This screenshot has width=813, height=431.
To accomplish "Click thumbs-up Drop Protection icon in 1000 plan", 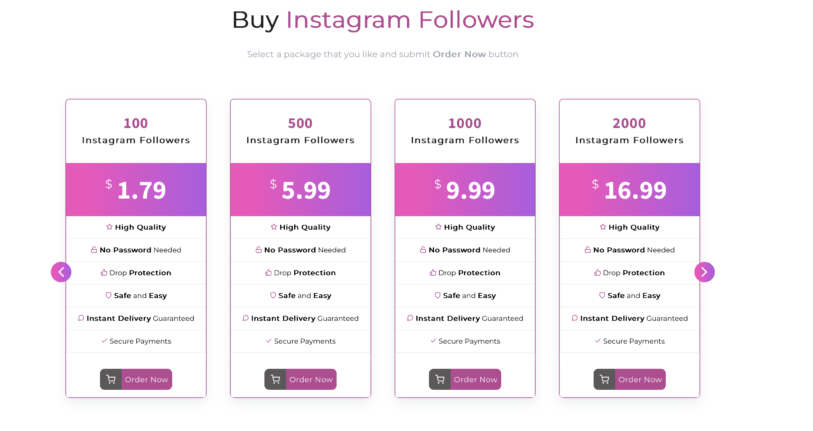I will pos(432,272).
